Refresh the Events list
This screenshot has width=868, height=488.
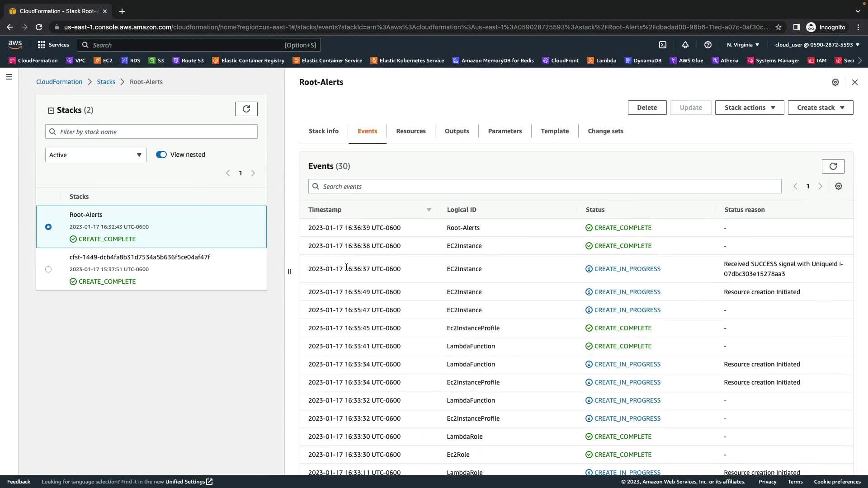pos(833,166)
